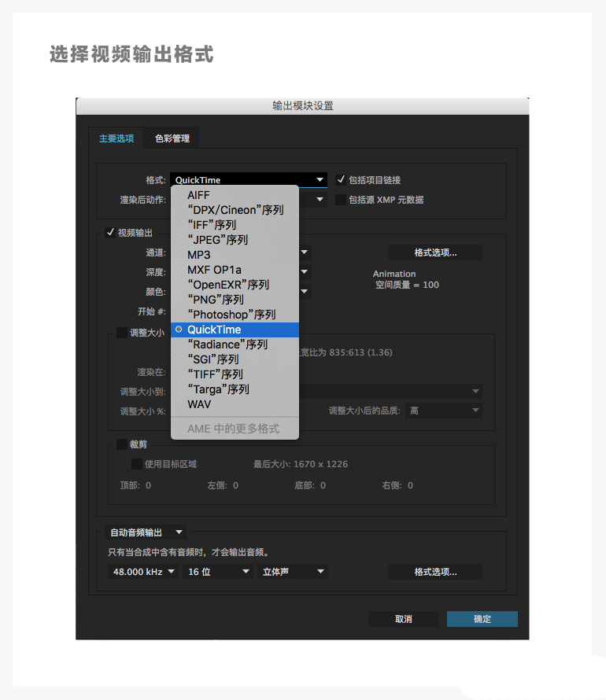Select MXF OP1a format

tap(235, 270)
